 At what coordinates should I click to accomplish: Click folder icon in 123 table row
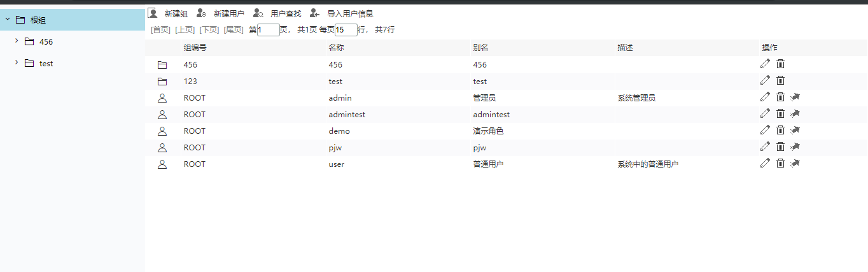162,82
